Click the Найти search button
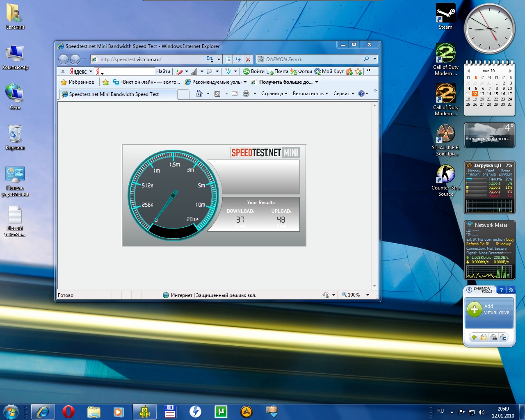525x420 pixels. (163, 71)
